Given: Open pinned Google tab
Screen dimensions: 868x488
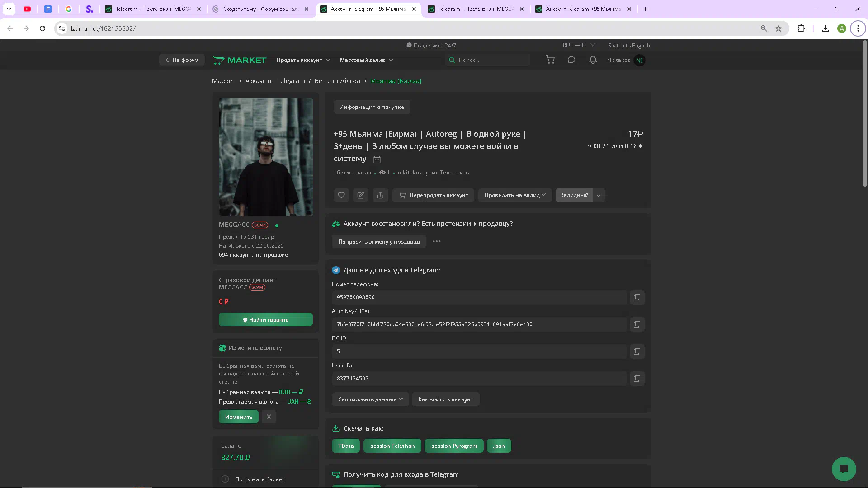Looking at the screenshot, I should (x=69, y=9).
